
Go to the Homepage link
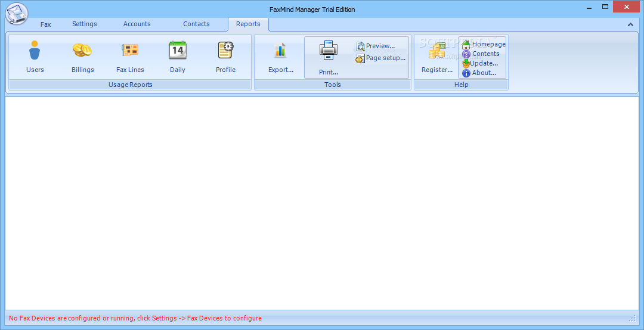[484, 44]
